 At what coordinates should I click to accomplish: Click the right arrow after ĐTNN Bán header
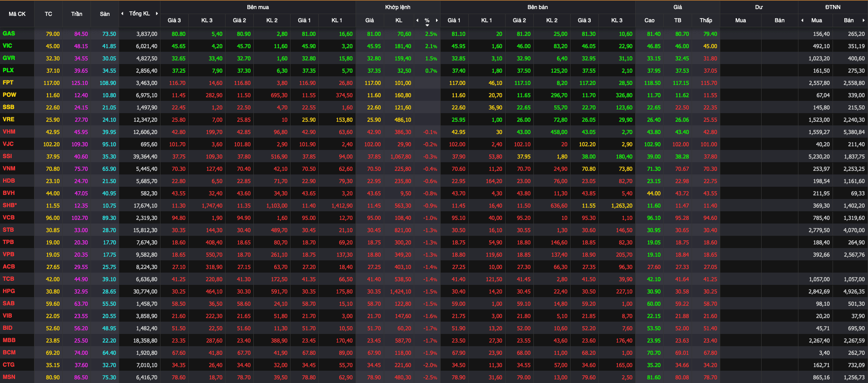(x=863, y=20)
